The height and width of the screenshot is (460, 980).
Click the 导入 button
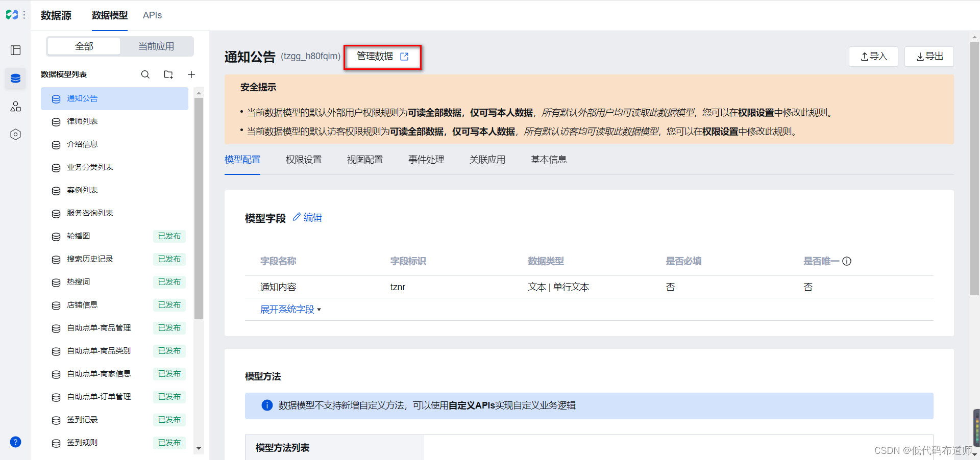click(x=873, y=57)
